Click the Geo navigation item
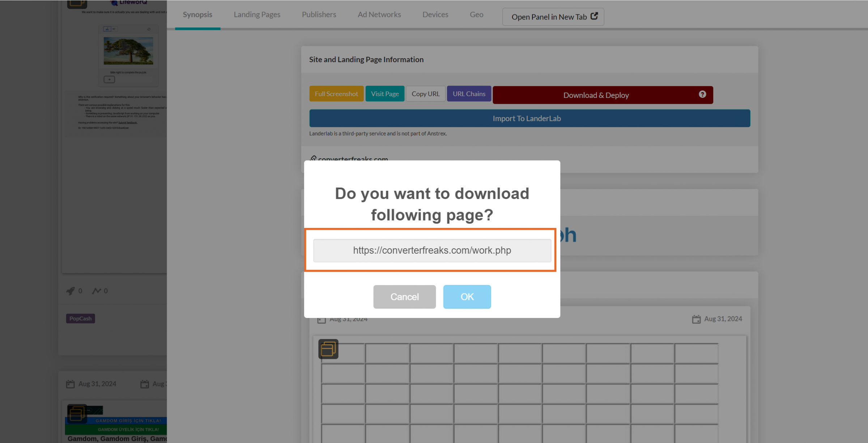Screen dimensions: 868x443 coord(476,14)
